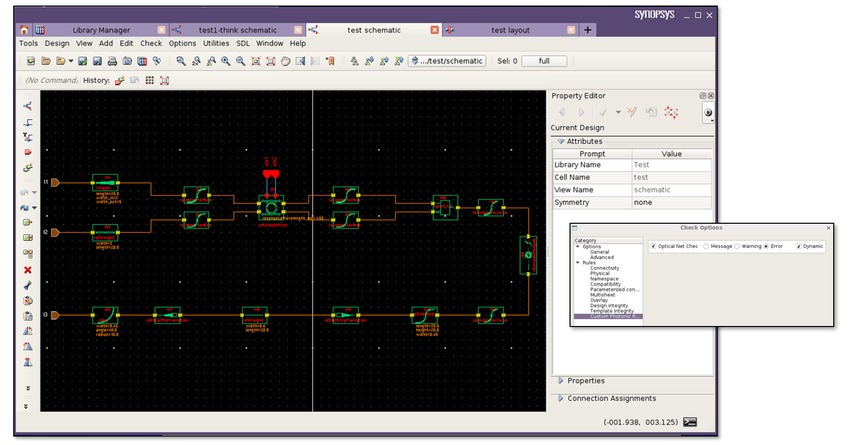Click the Symmetry value field

672,202
